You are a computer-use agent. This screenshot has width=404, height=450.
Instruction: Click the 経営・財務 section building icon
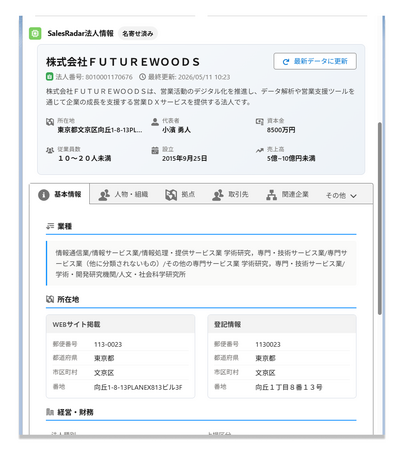[50, 412]
